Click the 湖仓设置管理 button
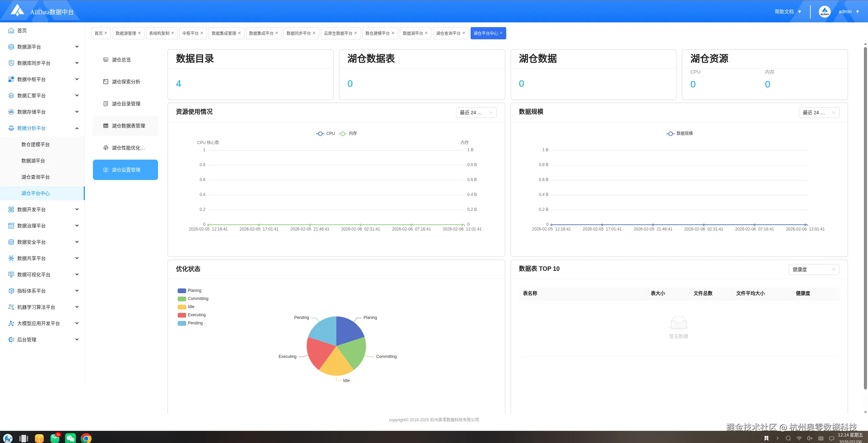Image resolution: width=868 pixels, height=443 pixels. [x=125, y=170]
